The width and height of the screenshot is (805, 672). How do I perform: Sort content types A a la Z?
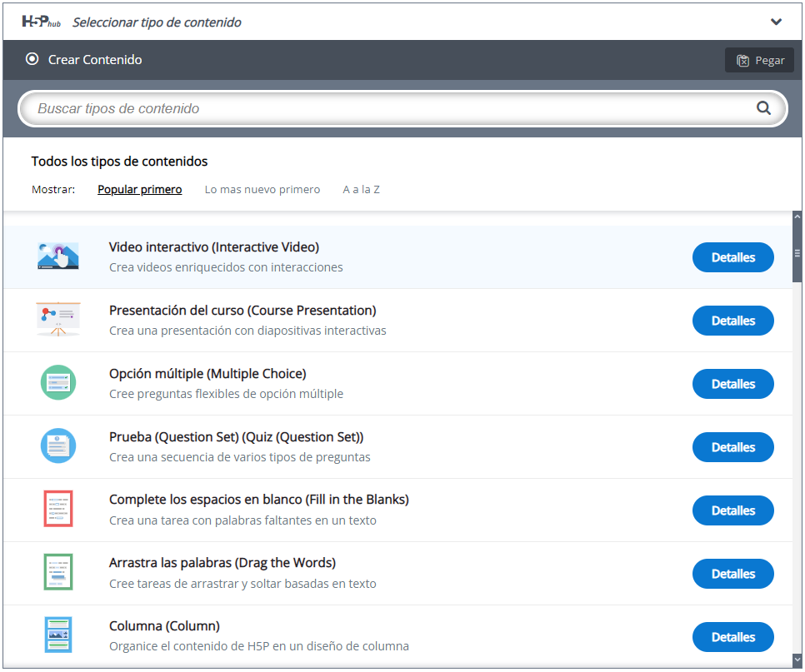click(361, 190)
